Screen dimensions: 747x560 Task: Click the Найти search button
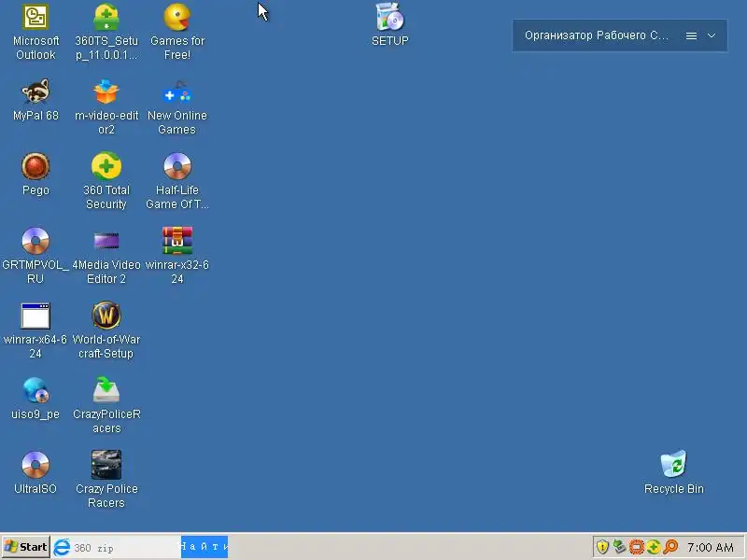[x=204, y=547]
